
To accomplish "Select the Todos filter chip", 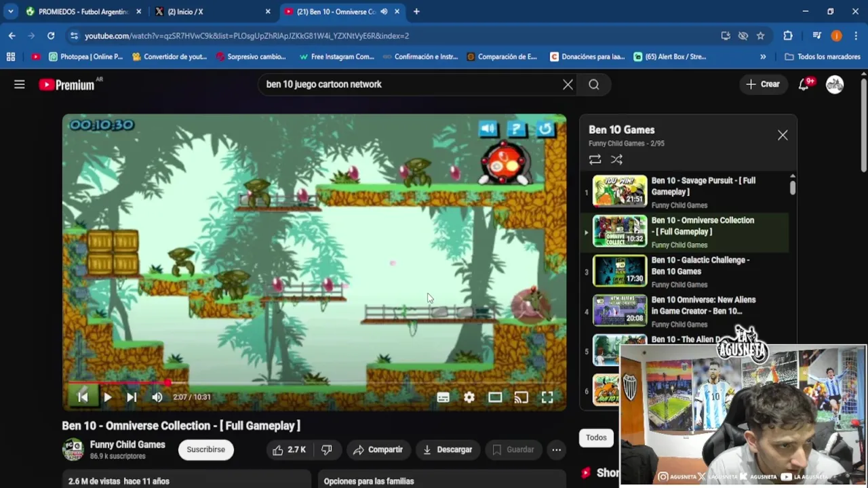I will click(x=596, y=437).
